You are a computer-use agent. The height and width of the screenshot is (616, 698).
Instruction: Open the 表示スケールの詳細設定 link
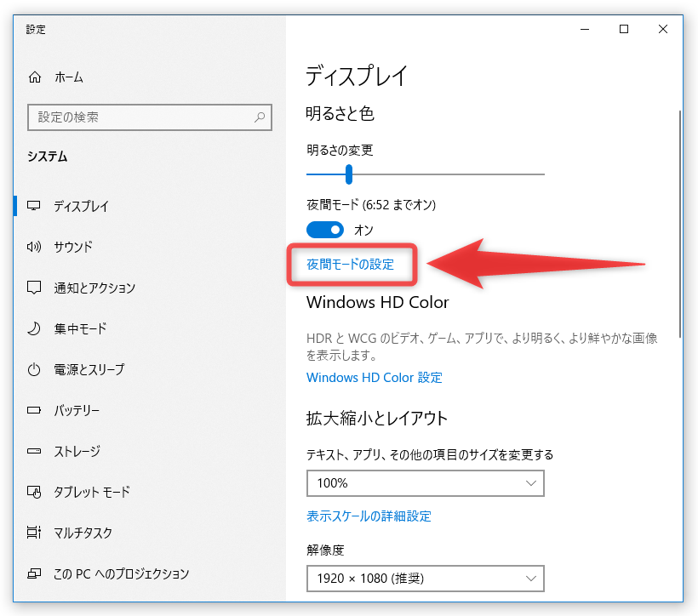tap(369, 516)
